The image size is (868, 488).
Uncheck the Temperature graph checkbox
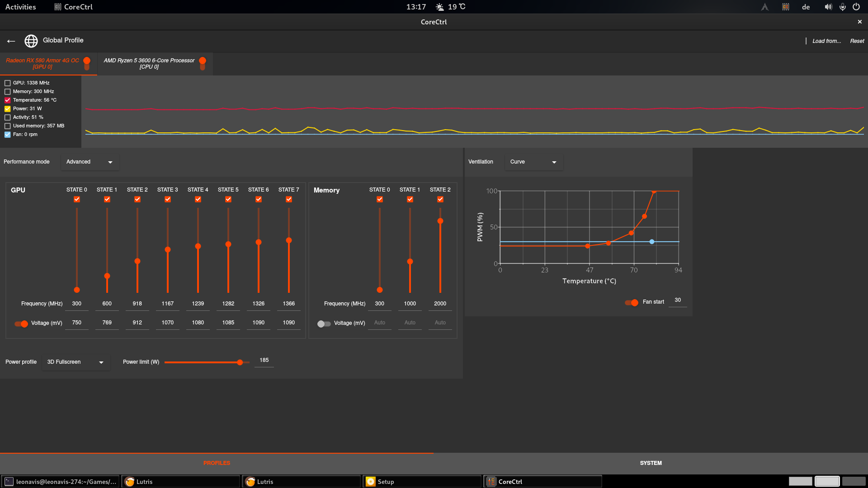8,100
